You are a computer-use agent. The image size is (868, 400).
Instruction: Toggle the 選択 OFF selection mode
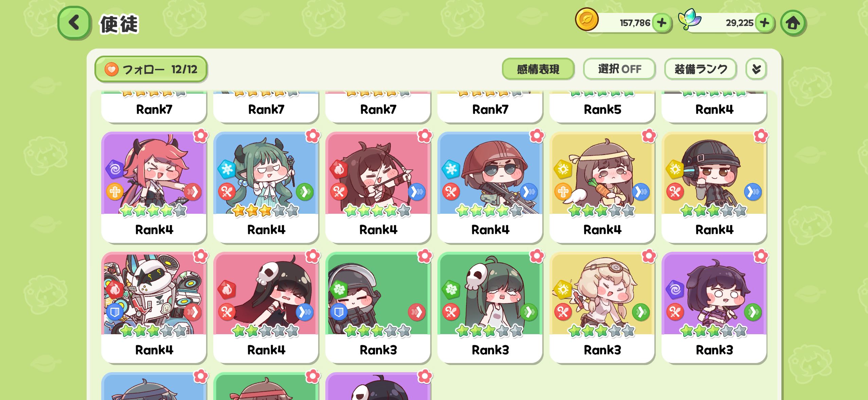click(619, 69)
